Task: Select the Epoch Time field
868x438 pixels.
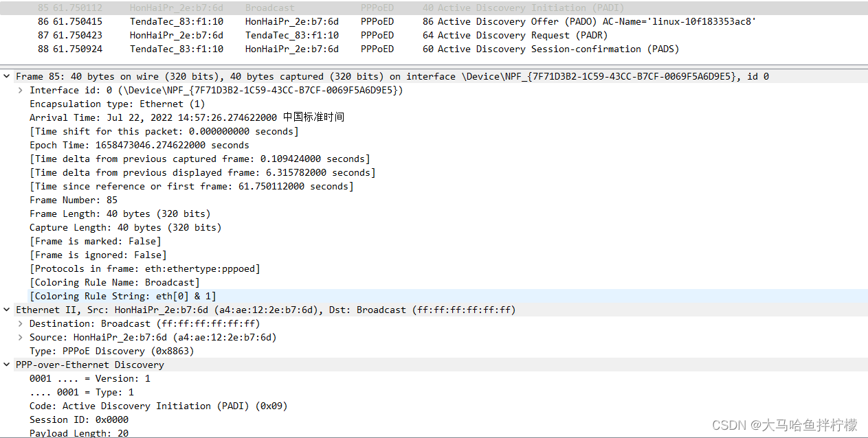Action: pos(139,146)
